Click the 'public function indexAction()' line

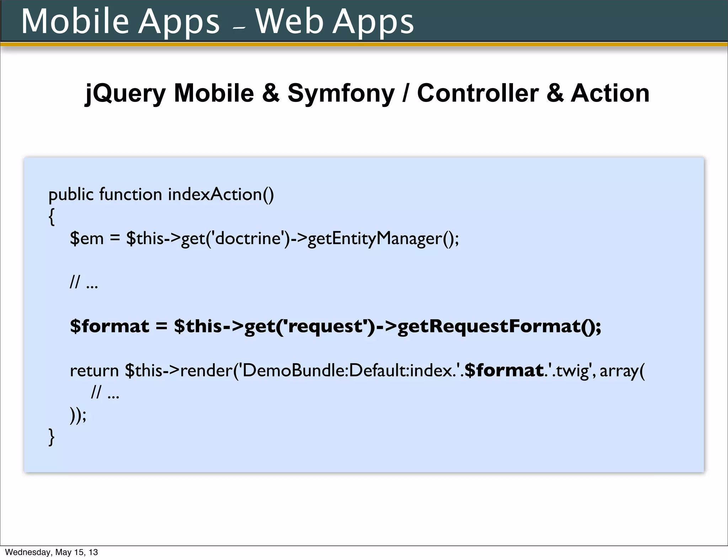(x=161, y=194)
